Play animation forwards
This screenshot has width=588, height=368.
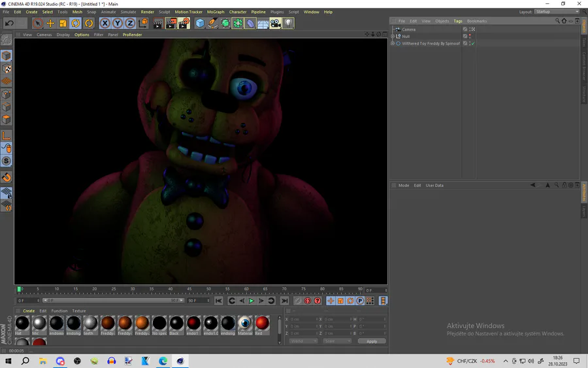click(x=252, y=301)
